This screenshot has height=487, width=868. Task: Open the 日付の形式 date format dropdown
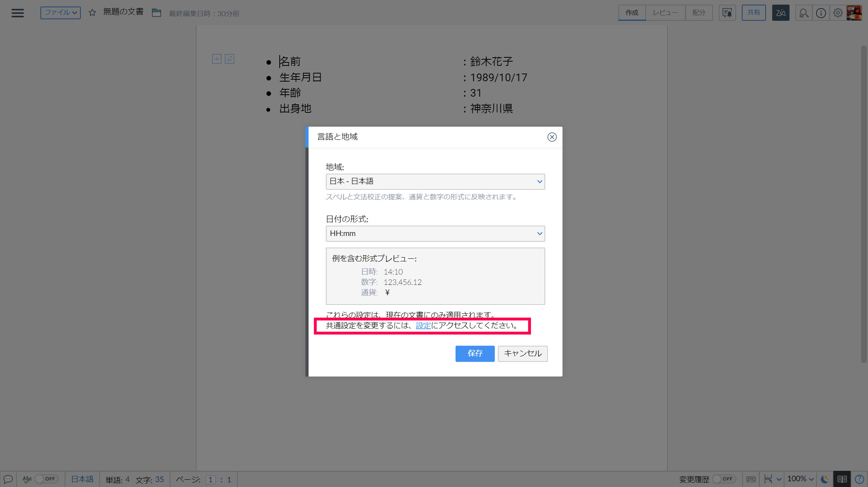[435, 234]
